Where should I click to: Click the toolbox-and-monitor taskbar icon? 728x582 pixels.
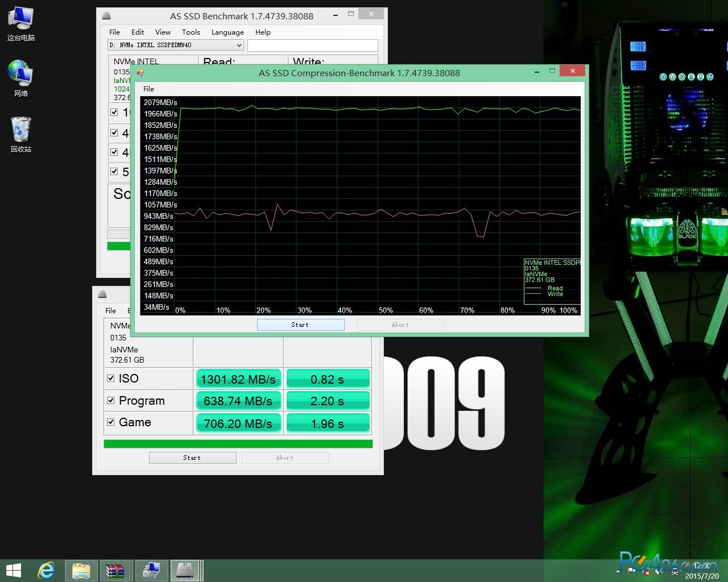coord(151,571)
